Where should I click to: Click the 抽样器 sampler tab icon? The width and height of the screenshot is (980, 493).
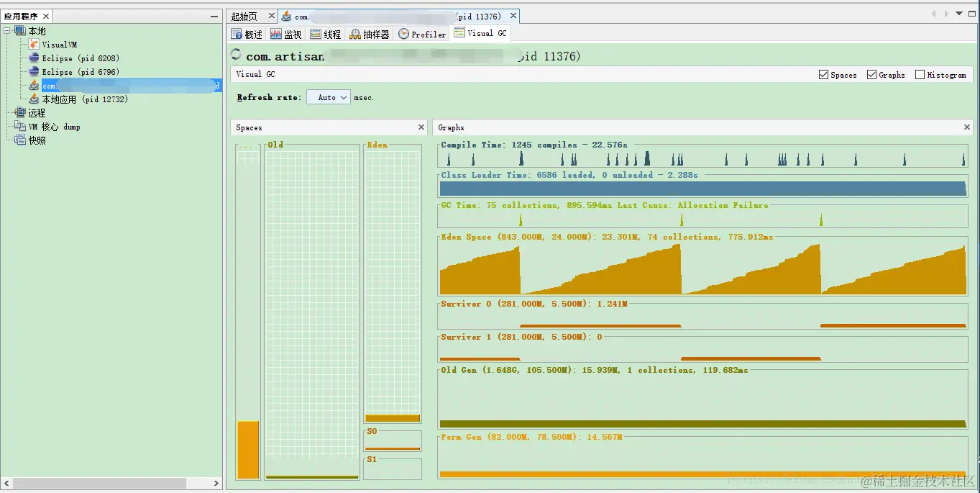click(355, 34)
